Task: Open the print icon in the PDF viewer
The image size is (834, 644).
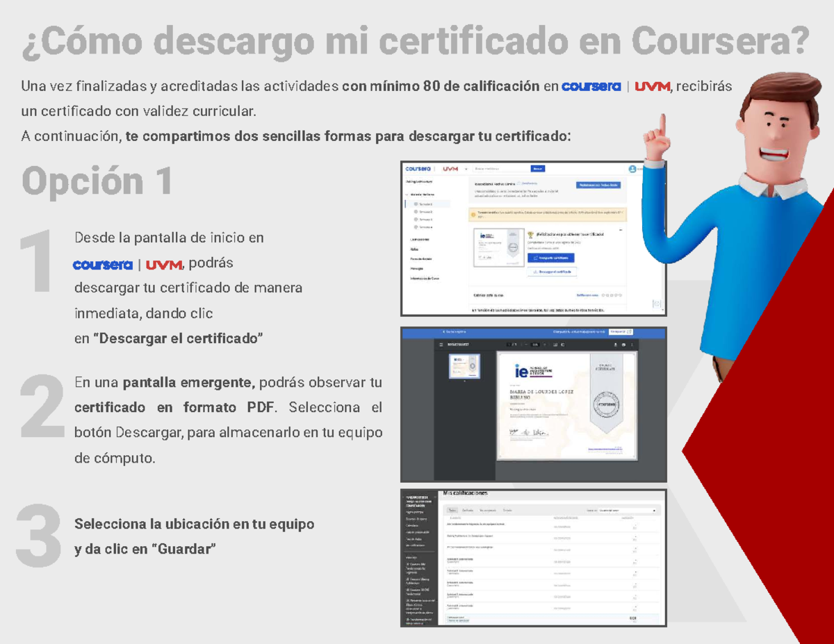Action: click(623, 345)
